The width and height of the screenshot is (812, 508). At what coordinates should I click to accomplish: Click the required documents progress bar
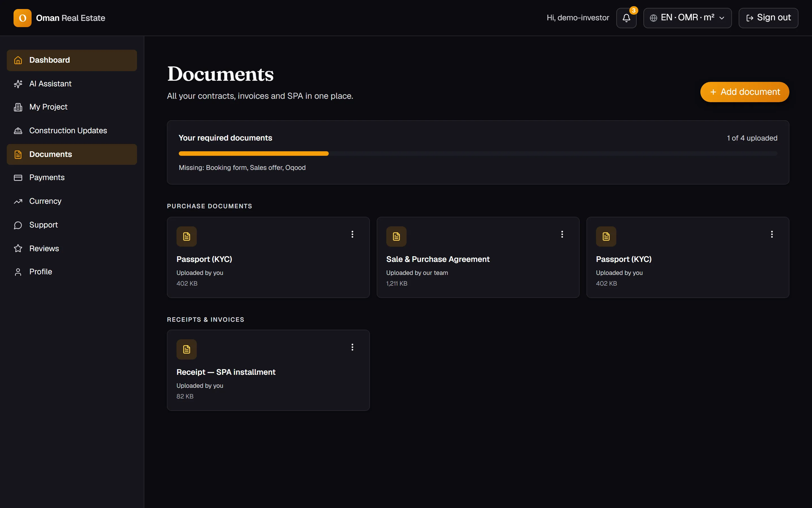[x=478, y=154]
